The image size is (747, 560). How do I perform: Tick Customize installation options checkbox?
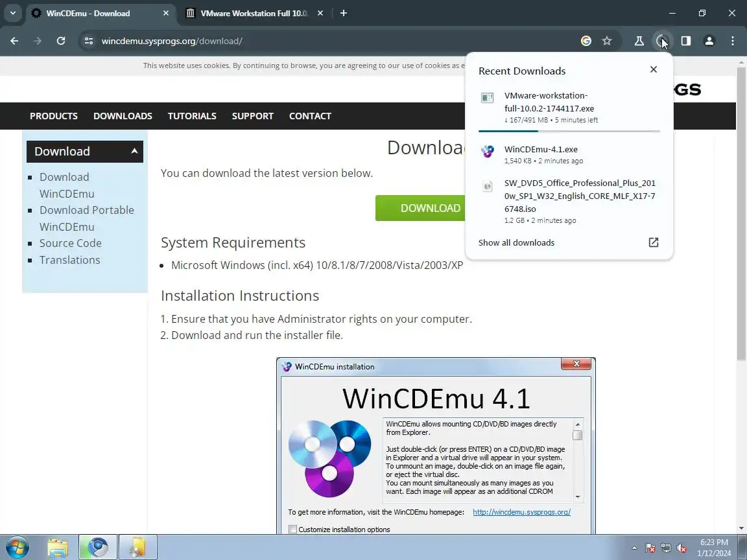click(x=292, y=529)
